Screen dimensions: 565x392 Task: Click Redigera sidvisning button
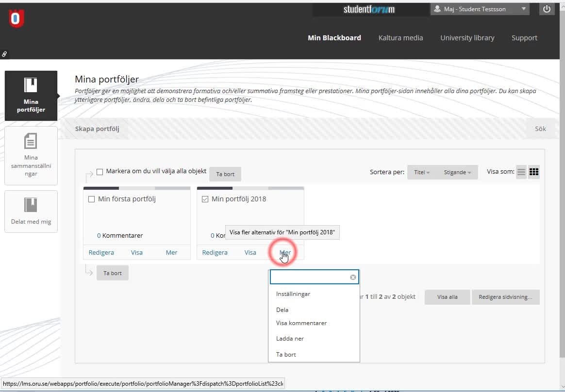pyautogui.click(x=505, y=297)
